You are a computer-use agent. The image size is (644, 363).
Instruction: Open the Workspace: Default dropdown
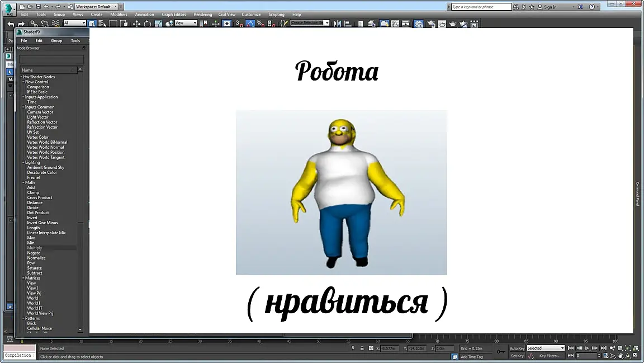coord(97,7)
